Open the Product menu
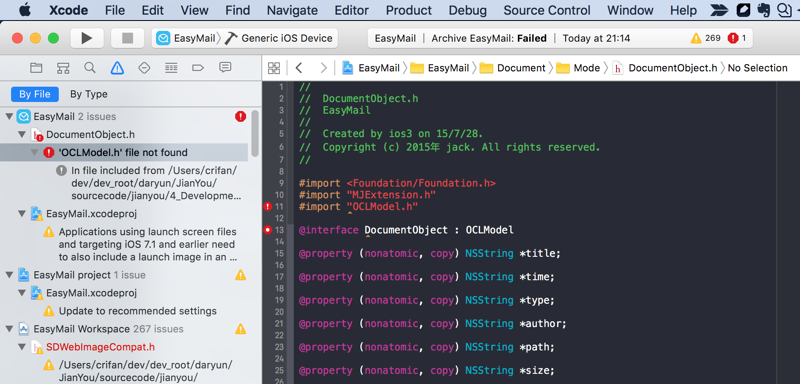This screenshot has height=384, width=800. tap(409, 10)
